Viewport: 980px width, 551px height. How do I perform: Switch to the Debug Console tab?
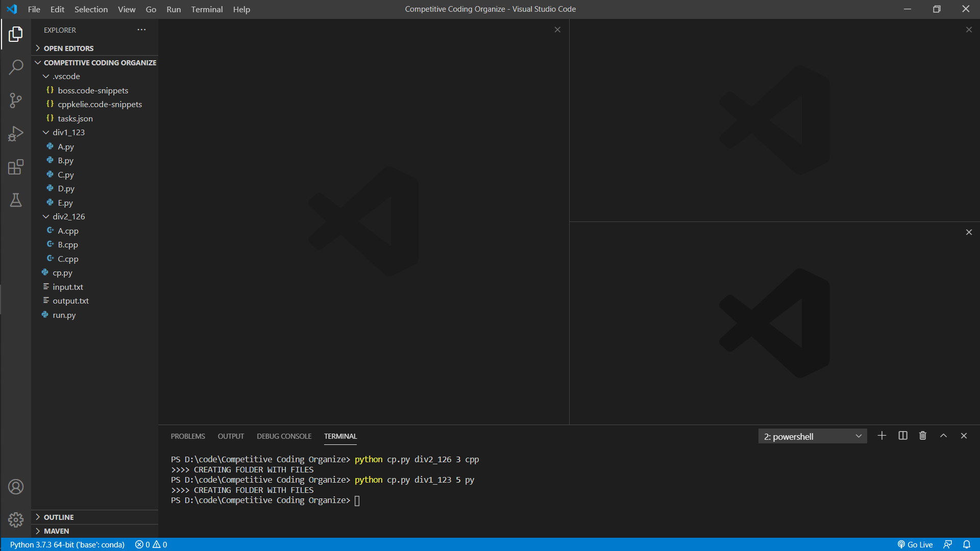click(x=284, y=436)
